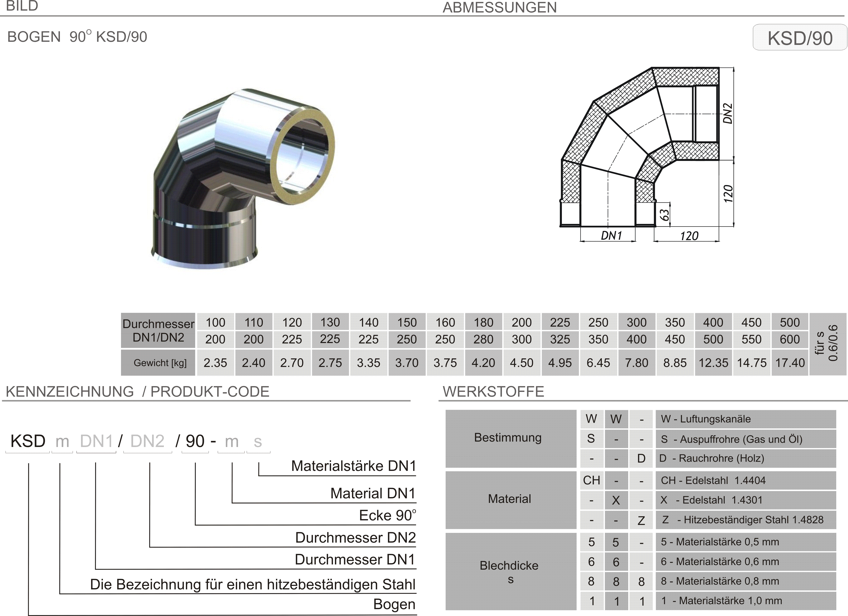This screenshot has height=616, width=848.
Task: Click the Material category cell
Action: 511,500
